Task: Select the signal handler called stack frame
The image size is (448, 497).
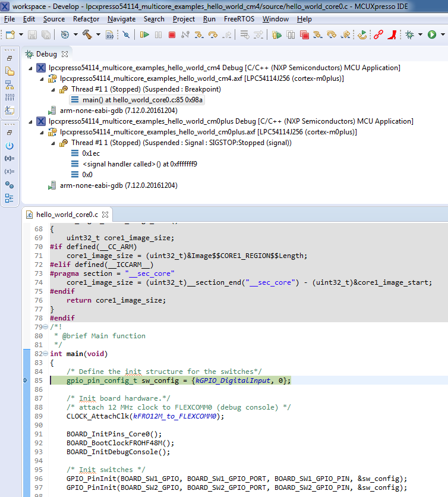Action: click(140, 164)
